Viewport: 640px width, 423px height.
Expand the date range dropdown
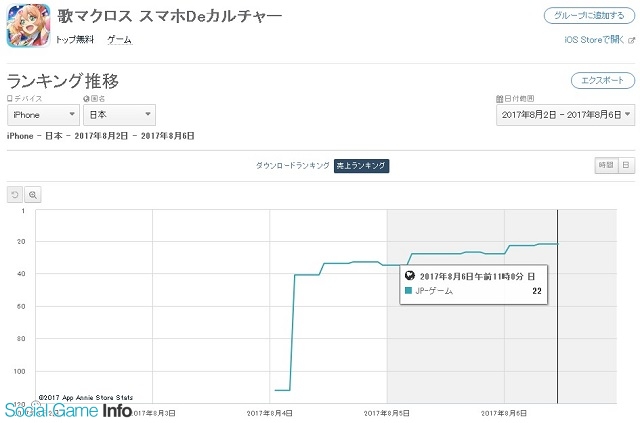(x=565, y=116)
